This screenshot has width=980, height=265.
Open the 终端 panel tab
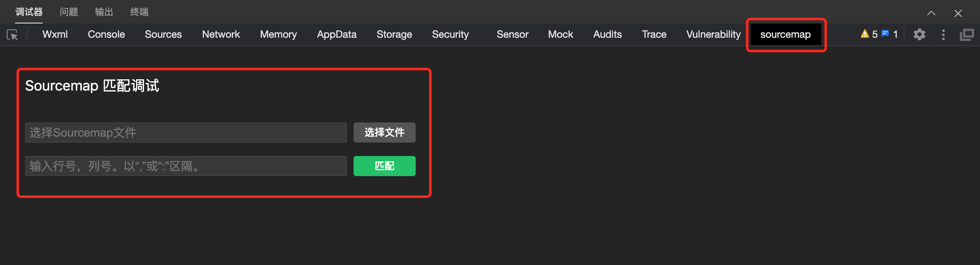(x=139, y=12)
